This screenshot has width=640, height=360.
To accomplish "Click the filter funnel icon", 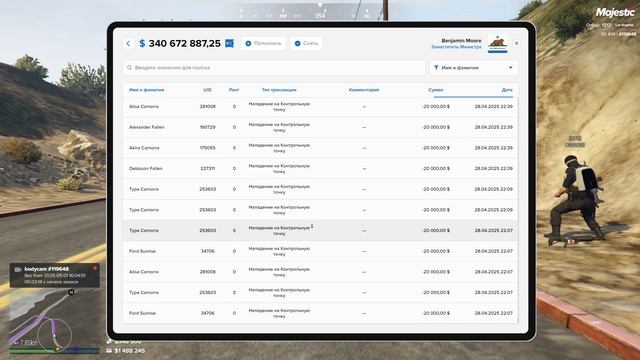I will pos(436,67).
